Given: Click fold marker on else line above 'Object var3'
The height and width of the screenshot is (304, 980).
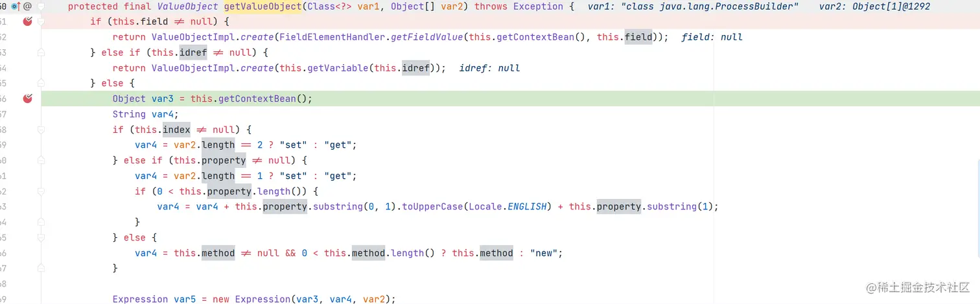Looking at the screenshot, I should point(41,83).
